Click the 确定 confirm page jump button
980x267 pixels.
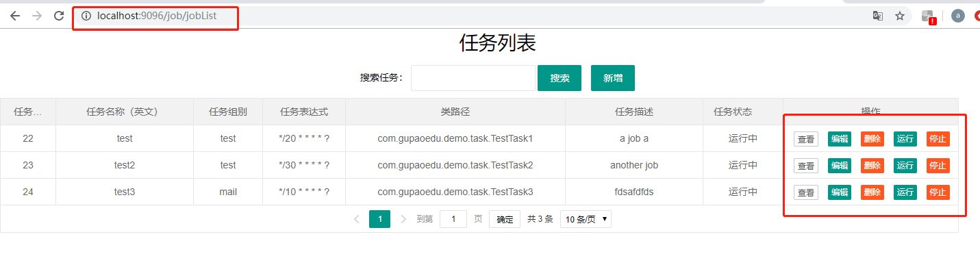505,219
